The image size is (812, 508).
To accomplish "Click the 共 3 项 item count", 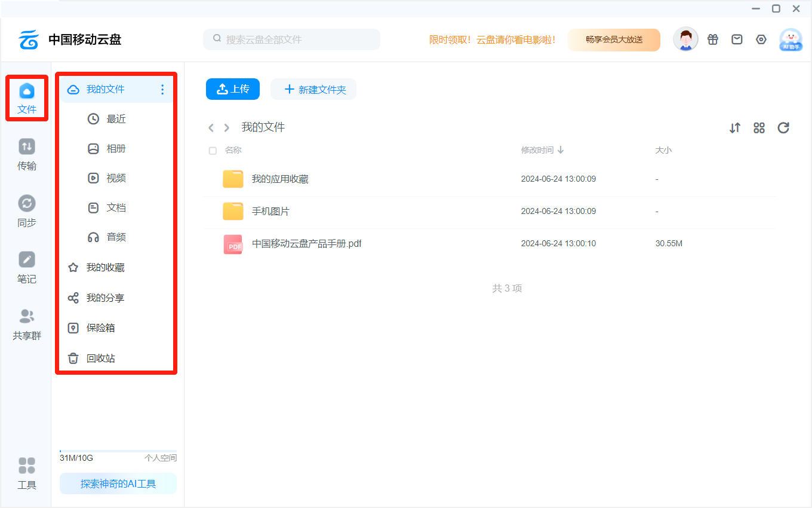I will (507, 289).
